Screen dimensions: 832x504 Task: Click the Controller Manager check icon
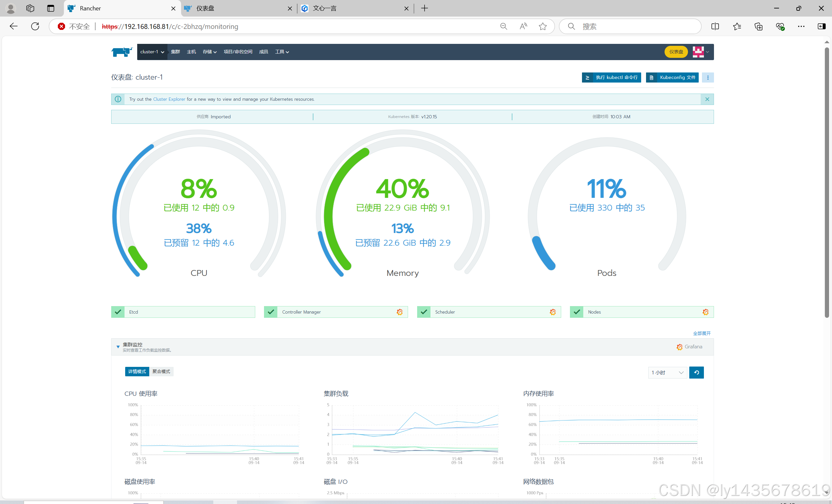click(x=271, y=312)
